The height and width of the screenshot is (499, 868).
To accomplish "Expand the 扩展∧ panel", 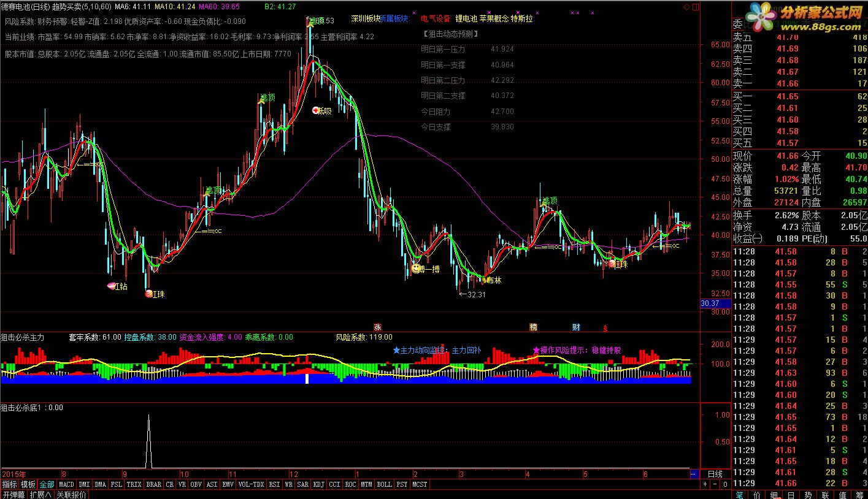I will click(40, 494).
